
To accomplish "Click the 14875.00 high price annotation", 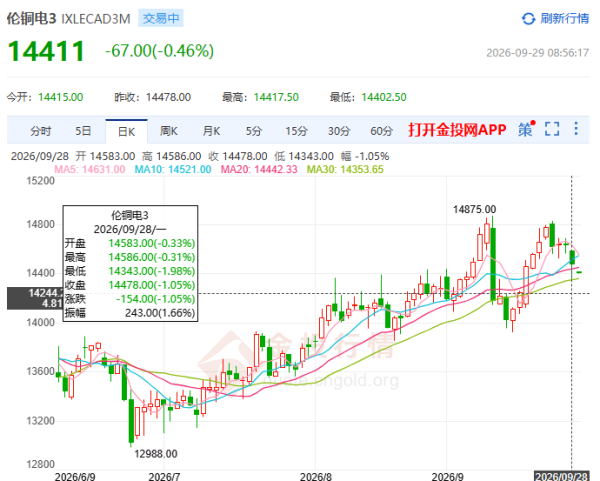I will [474, 209].
